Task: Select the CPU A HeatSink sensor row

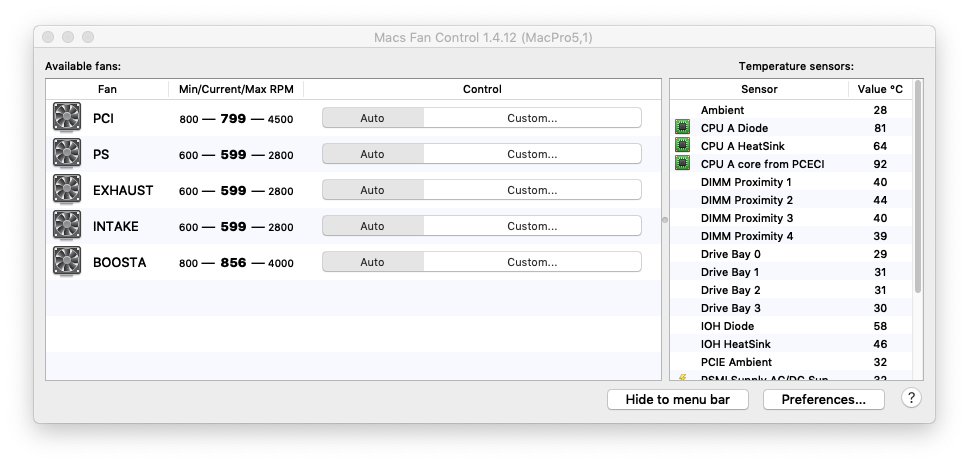Action: pyautogui.click(x=791, y=146)
